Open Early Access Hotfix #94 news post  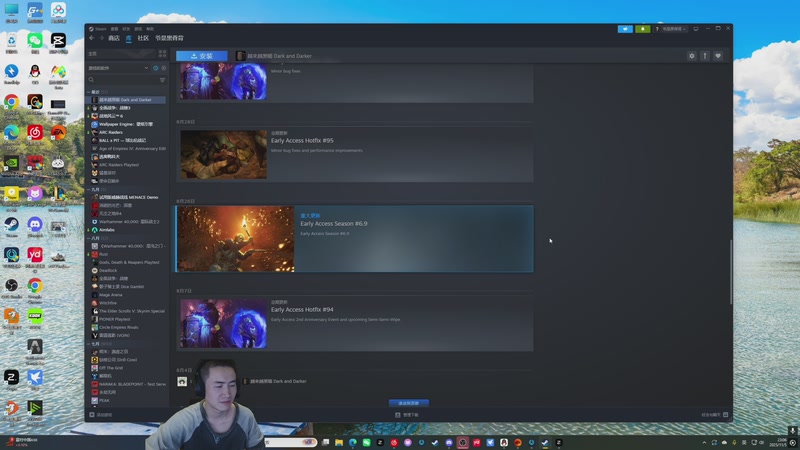point(355,323)
